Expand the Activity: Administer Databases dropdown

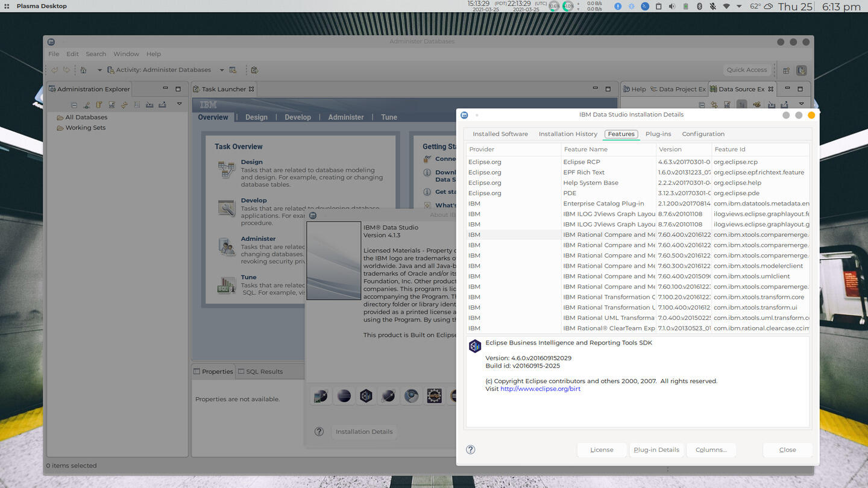click(x=222, y=70)
